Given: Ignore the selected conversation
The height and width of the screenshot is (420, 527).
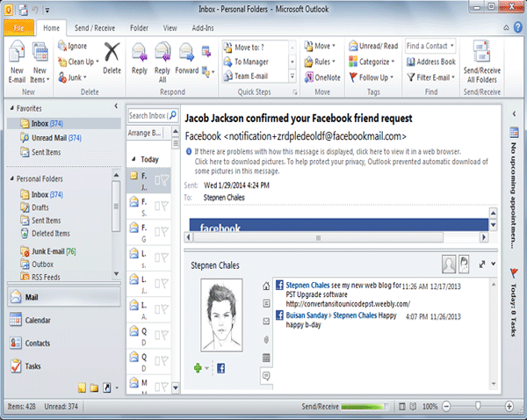Looking at the screenshot, I should [x=73, y=46].
